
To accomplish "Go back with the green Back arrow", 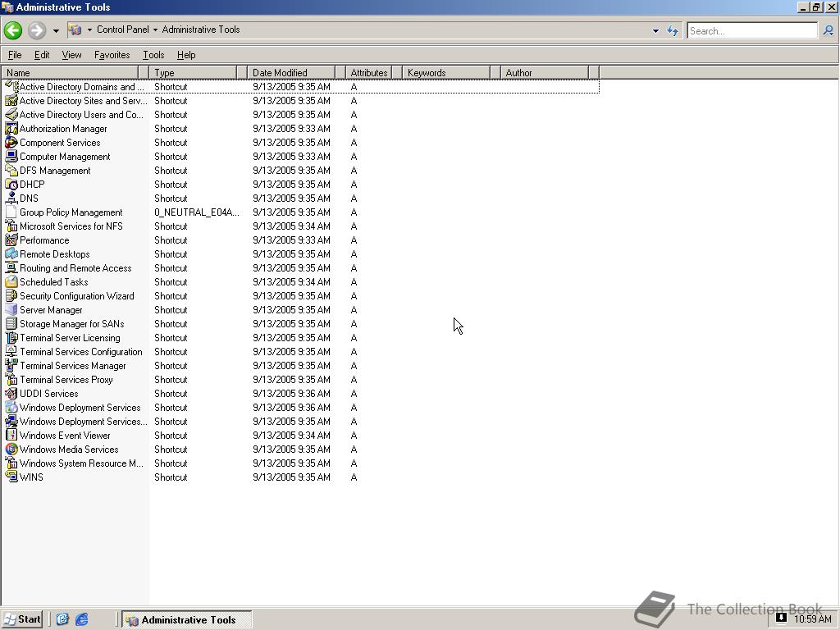I will click(x=13, y=30).
